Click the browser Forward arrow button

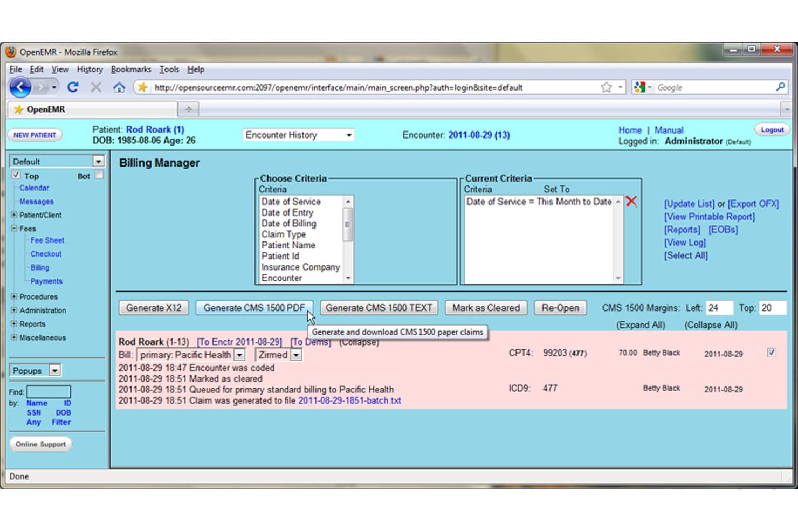tap(42, 87)
